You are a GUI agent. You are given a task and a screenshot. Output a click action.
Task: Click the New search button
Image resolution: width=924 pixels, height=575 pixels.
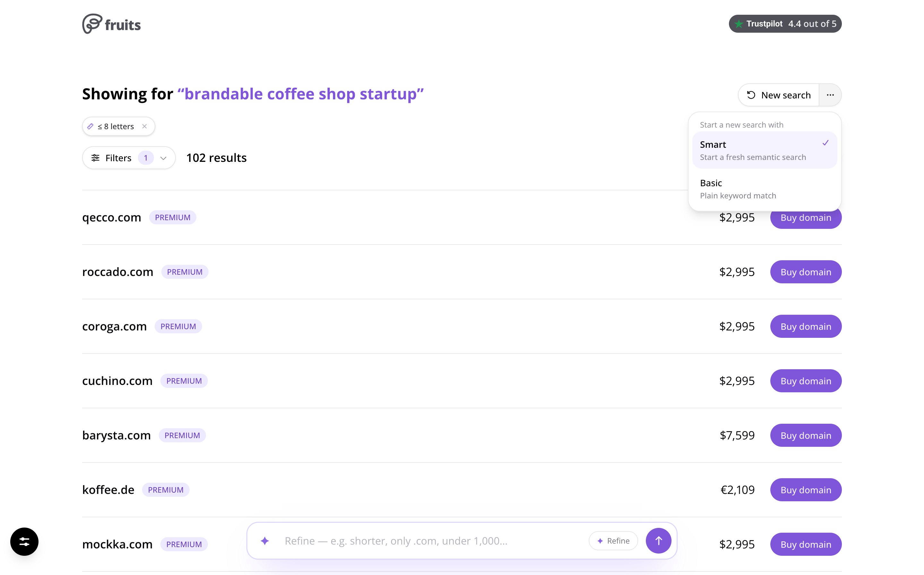pos(779,95)
